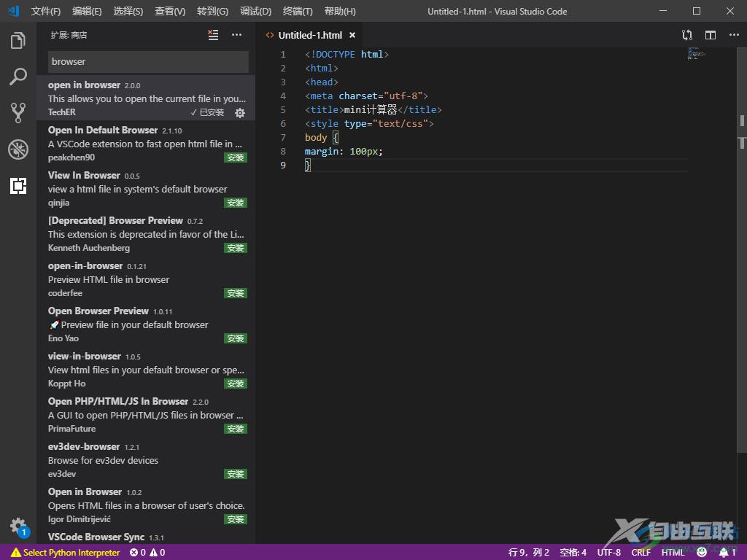The height and width of the screenshot is (560, 747).
Task: Show errors and warnings count in status bar
Action: 147,553
